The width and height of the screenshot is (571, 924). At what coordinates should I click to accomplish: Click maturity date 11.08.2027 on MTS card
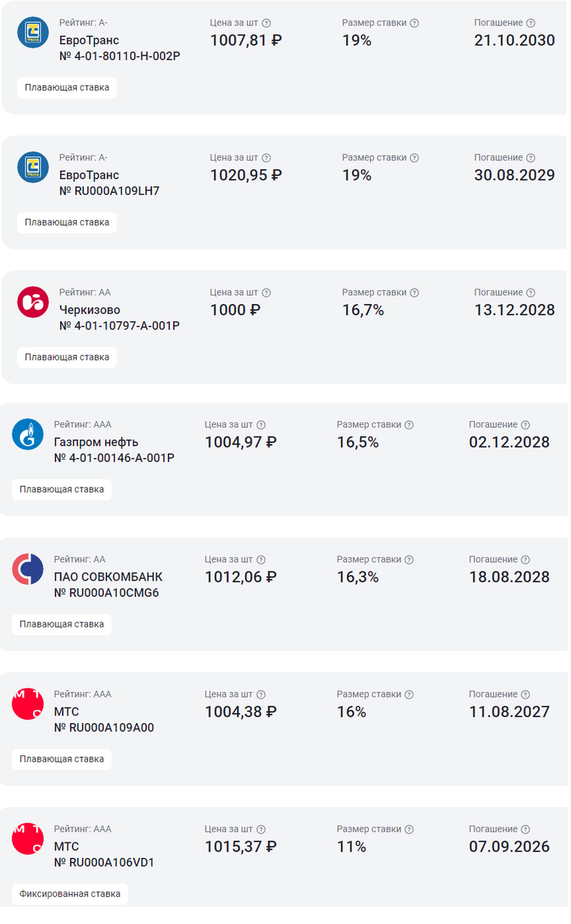point(509,711)
